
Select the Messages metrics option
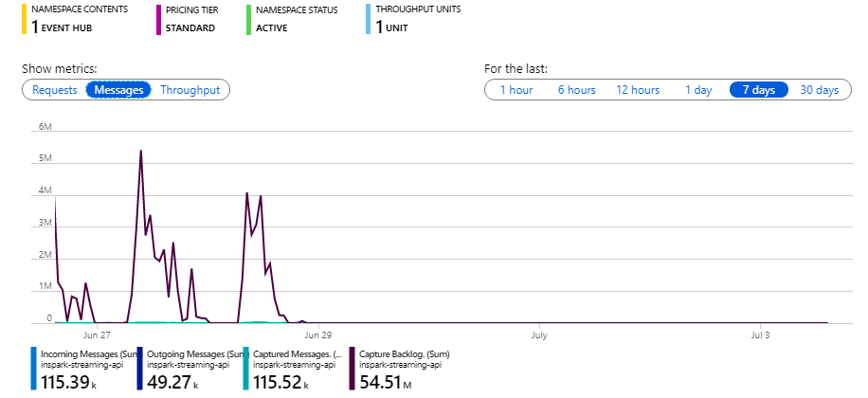118,90
